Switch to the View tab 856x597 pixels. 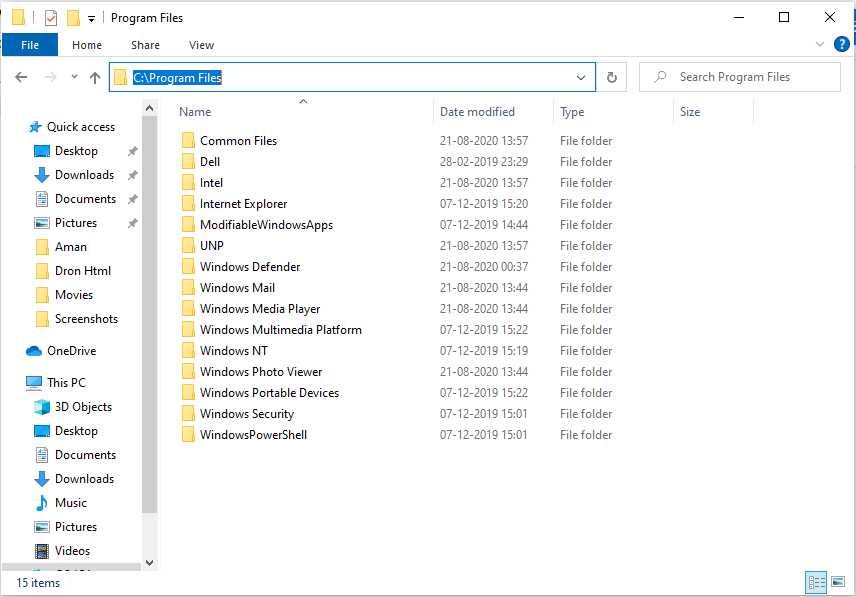(201, 45)
